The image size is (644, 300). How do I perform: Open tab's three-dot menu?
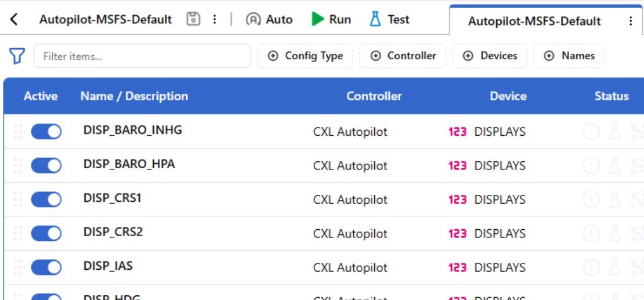[x=631, y=21]
